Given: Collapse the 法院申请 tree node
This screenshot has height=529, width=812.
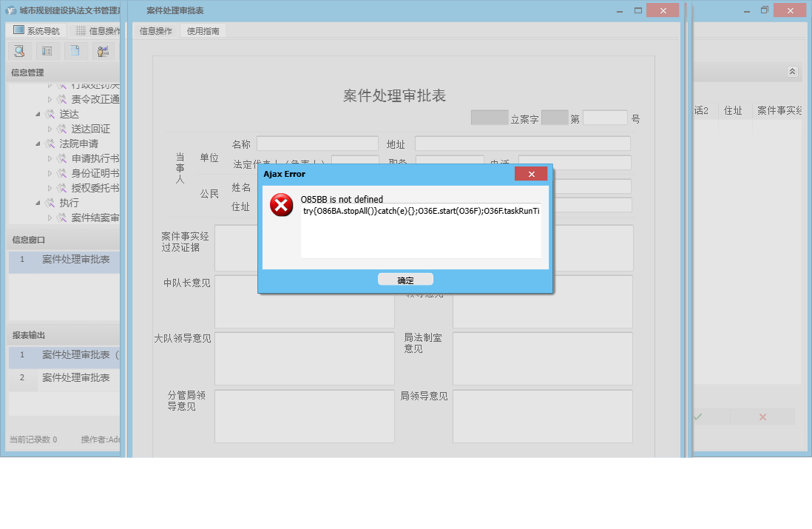Looking at the screenshot, I should coord(38,144).
